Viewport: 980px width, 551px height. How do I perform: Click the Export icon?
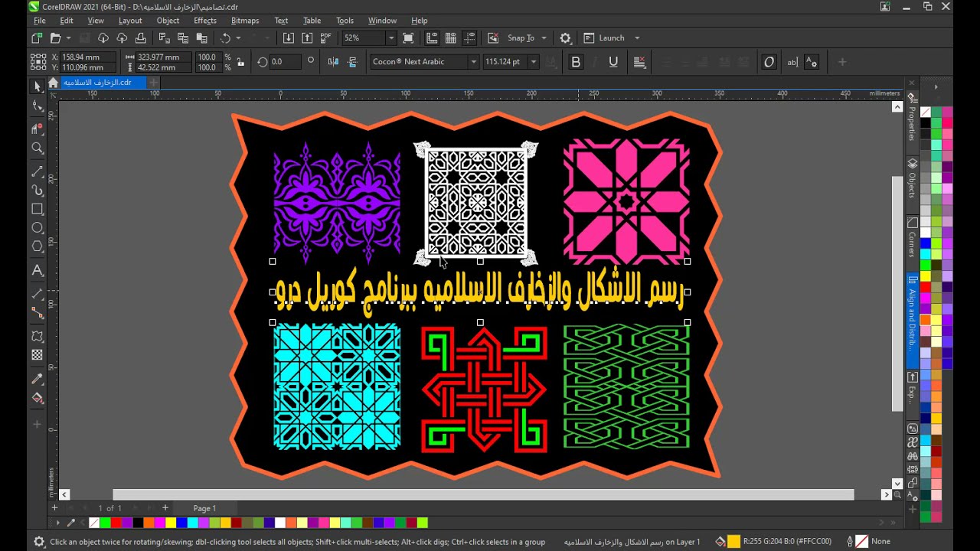(307, 37)
